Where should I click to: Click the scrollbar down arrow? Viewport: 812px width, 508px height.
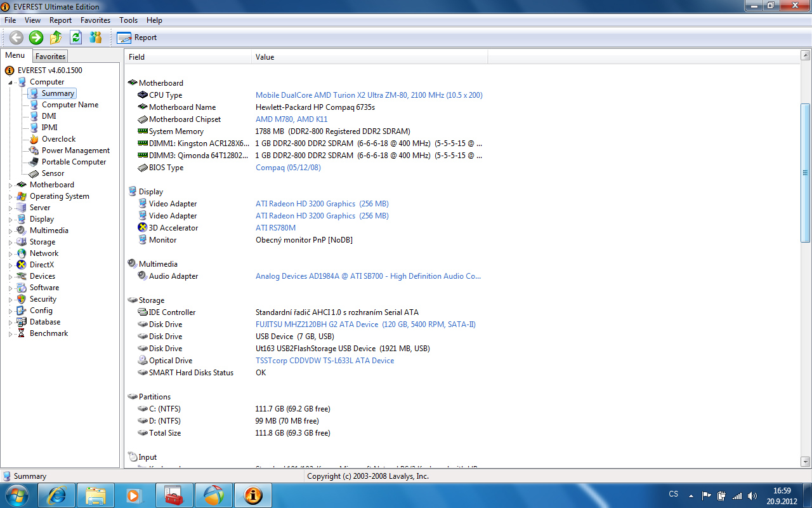pyautogui.click(x=805, y=462)
